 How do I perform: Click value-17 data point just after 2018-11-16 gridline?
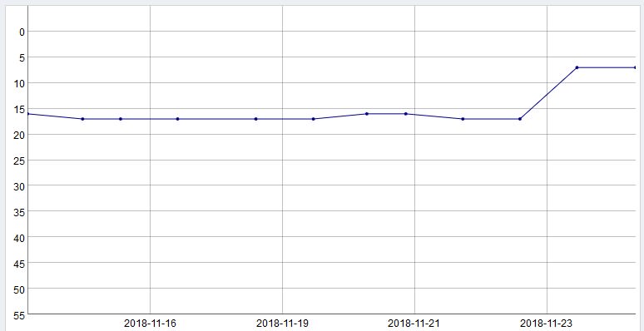click(x=177, y=119)
